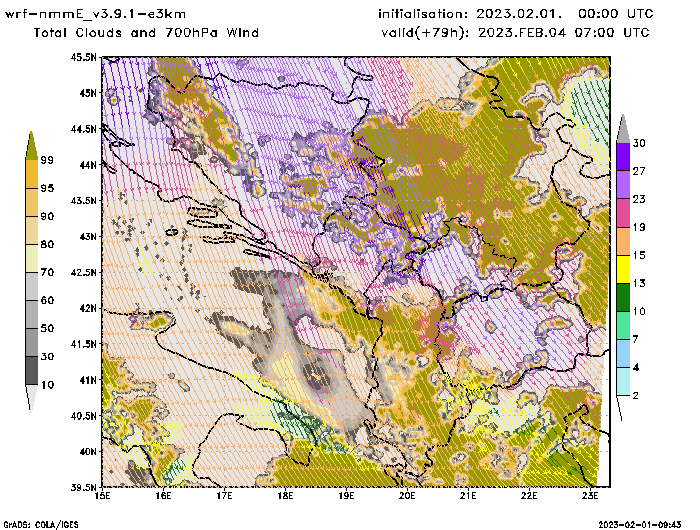Image resolution: width=700 pixels, height=530 pixels.
Task: Click the 41.5N latitude label
Action: click(x=83, y=344)
